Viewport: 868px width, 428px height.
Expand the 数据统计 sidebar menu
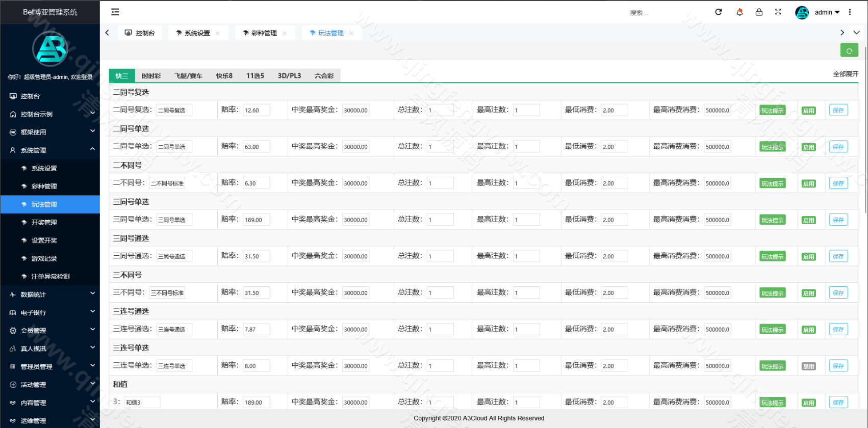tap(50, 295)
